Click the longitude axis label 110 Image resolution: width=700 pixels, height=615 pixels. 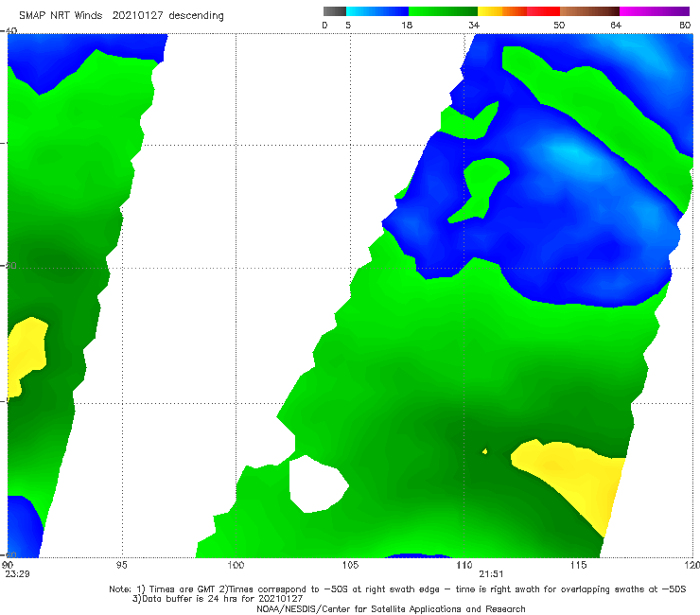tap(464, 565)
